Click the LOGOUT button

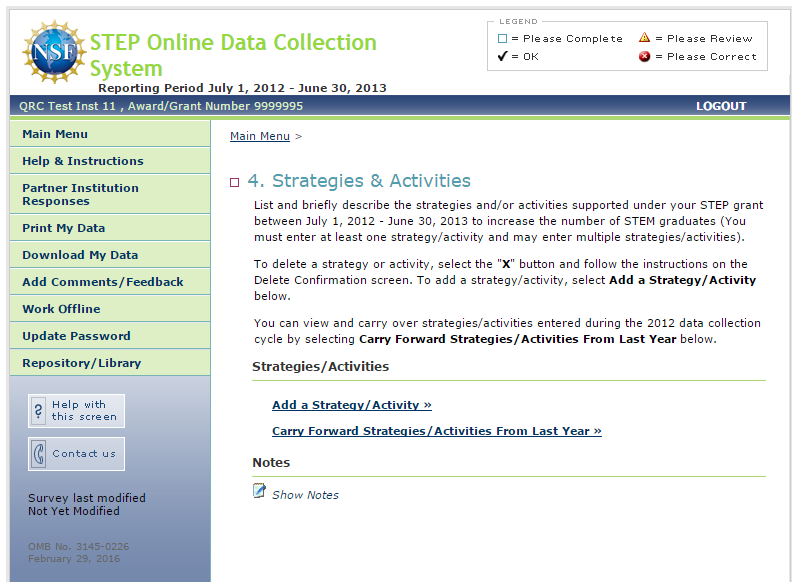(721, 106)
